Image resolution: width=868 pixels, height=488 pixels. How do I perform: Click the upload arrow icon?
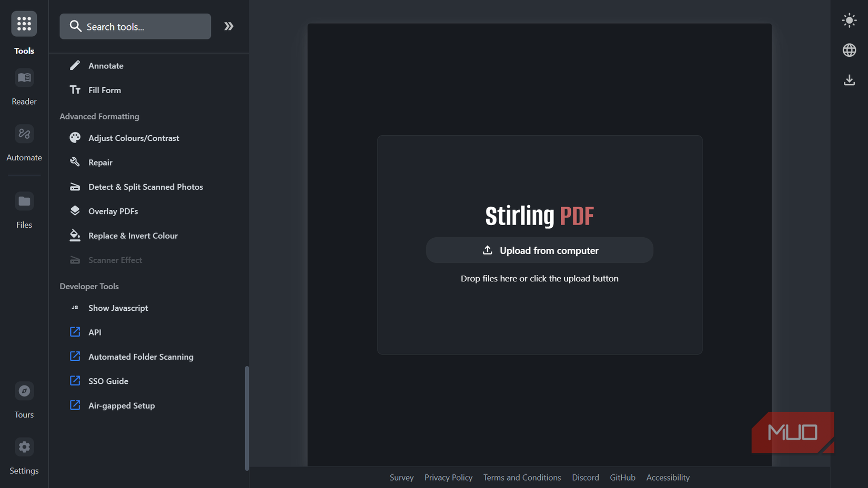click(488, 250)
